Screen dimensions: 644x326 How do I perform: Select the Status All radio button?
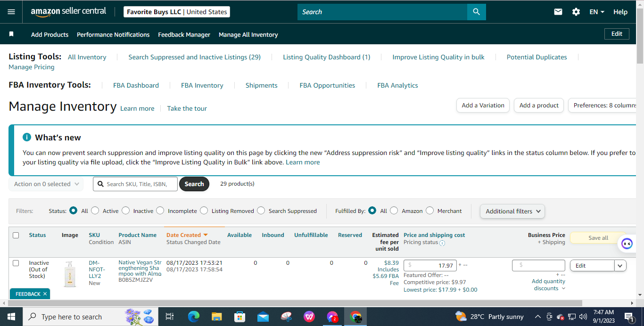point(73,211)
